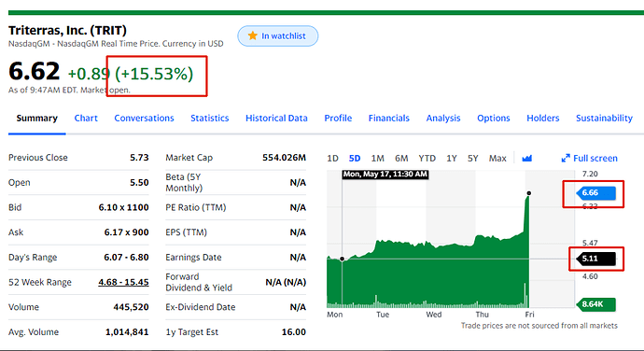Open the Financials tab
644x351 pixels.
click(x=389, y=119)
